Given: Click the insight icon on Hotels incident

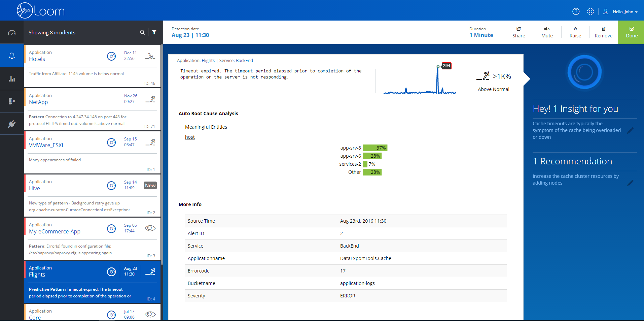Looking at the screenshot, I should [x=111, y=56].
